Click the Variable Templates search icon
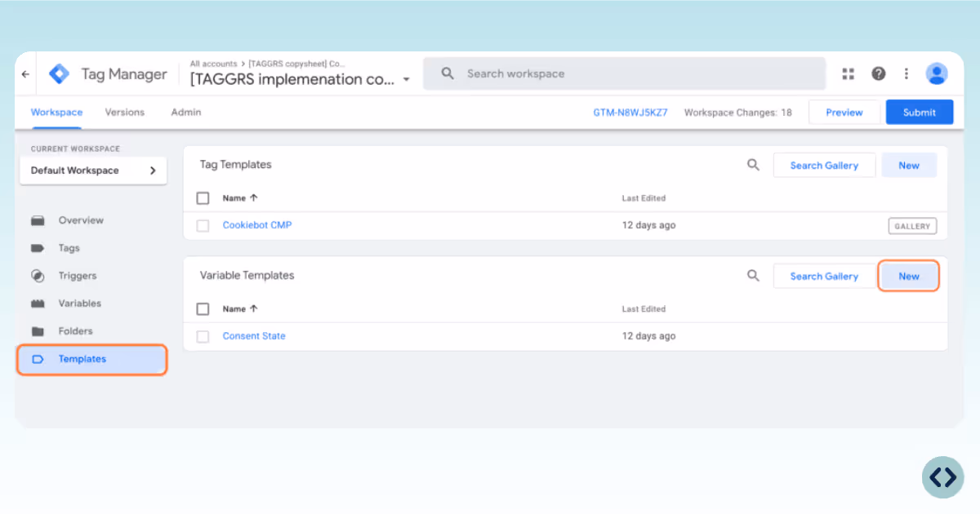 click(753, 276)
